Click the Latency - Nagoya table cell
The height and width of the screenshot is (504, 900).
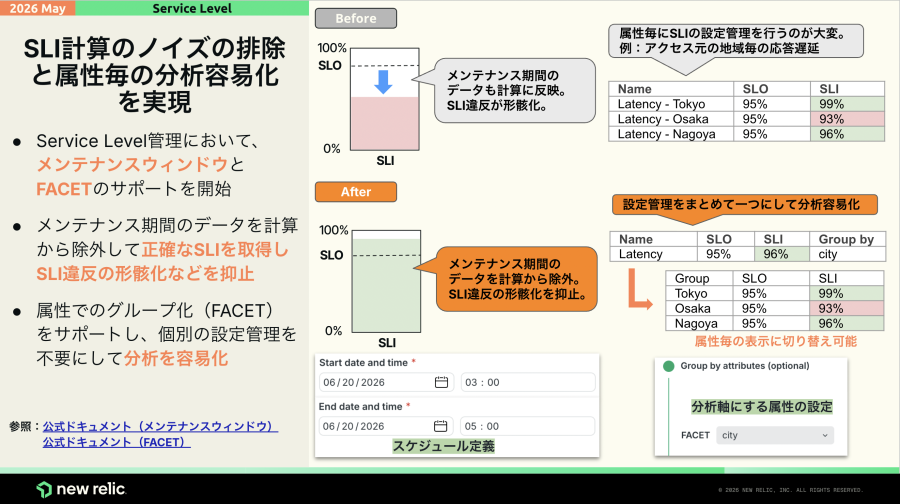pyautogui.click(x=671, y=134)
